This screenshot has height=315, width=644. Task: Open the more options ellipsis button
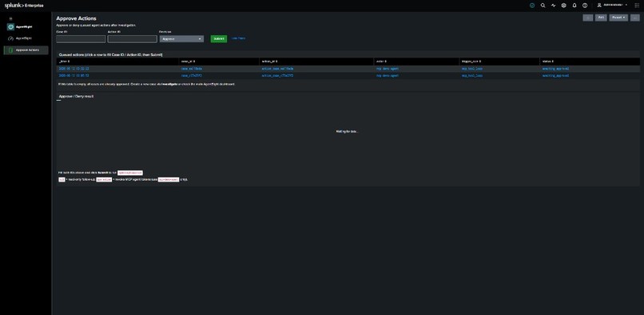tap(635, 18)
